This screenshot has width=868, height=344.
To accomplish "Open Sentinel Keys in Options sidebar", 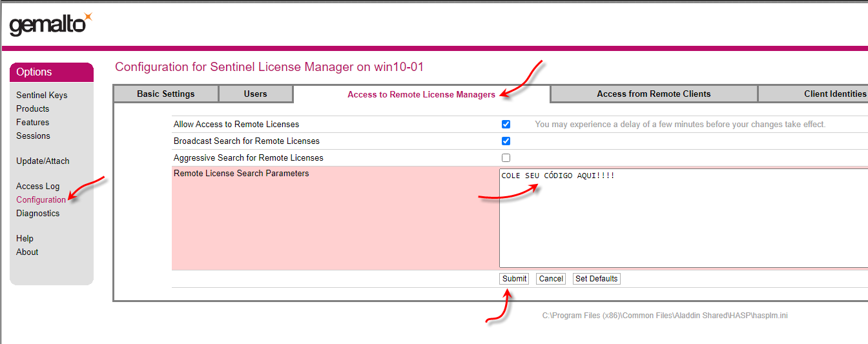I will [x=42, y=95].
